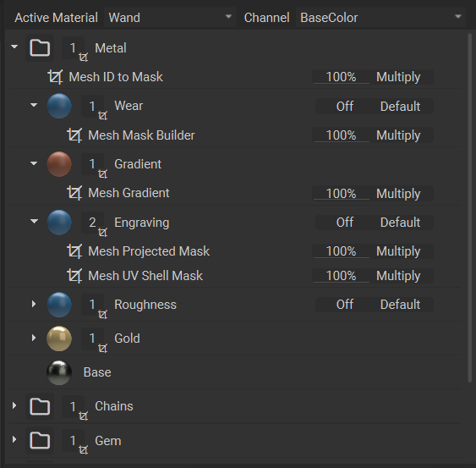Select the Base layer name
Viewport: 476px width, 468px height.
pos(97,372)
